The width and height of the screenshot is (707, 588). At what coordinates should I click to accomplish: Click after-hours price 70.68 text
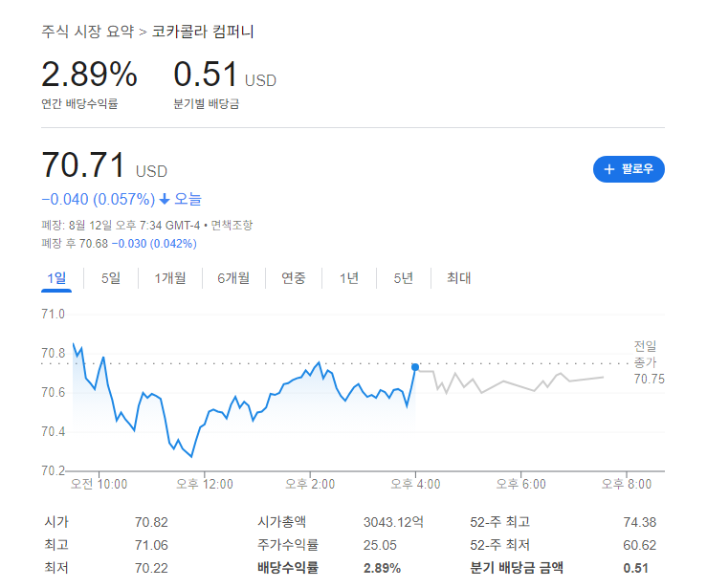click(94, 244)
